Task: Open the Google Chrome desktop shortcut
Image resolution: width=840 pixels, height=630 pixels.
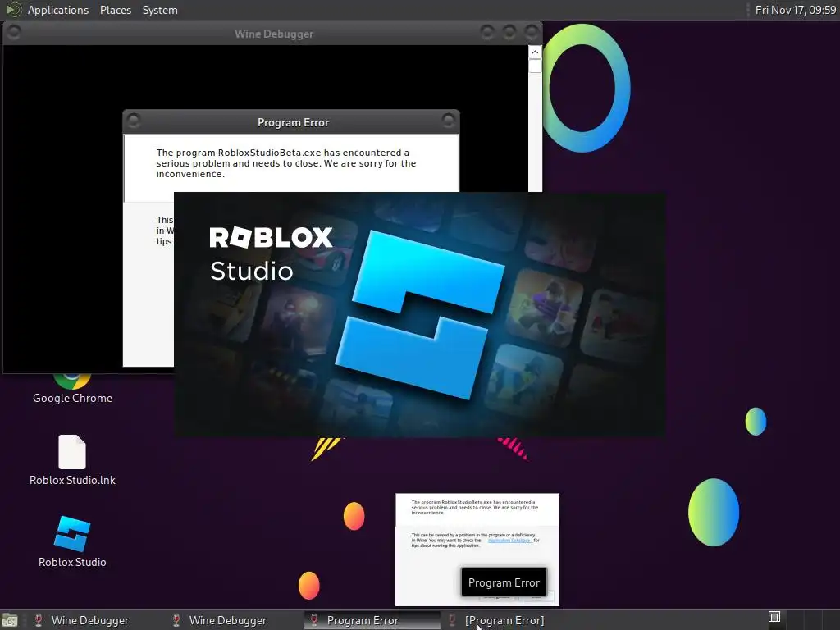Action: [x=72, y=388]
